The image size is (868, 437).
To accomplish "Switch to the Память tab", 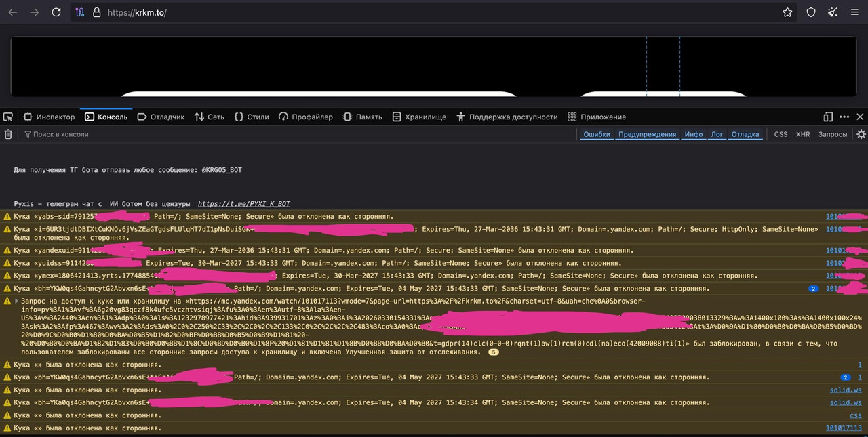I will tap(363, 117).
